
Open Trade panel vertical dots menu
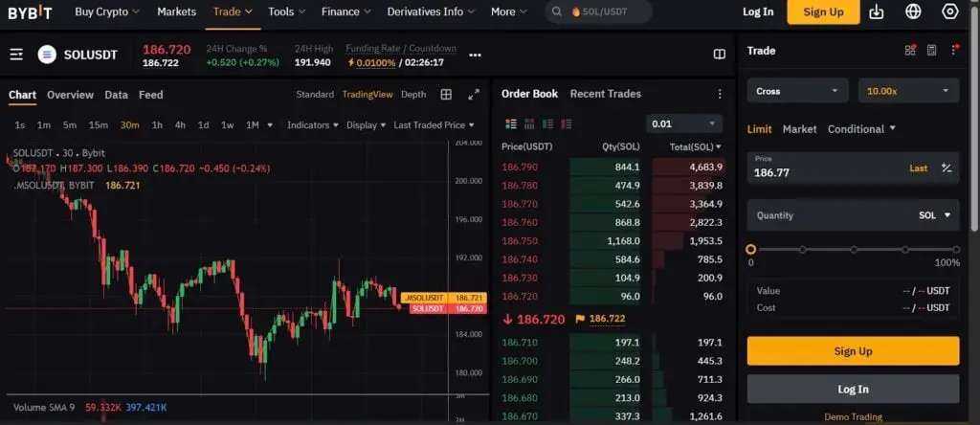[954, 50]
